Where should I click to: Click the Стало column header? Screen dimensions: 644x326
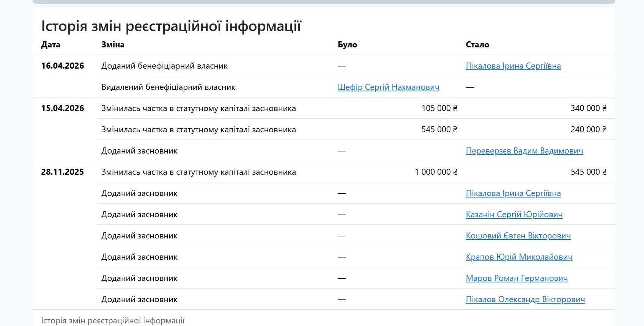point(477,45)
